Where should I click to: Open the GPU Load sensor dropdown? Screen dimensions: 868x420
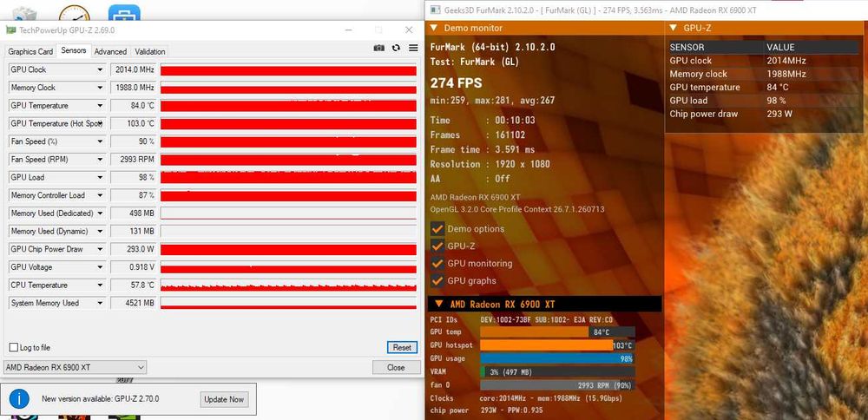pos(100,178)
